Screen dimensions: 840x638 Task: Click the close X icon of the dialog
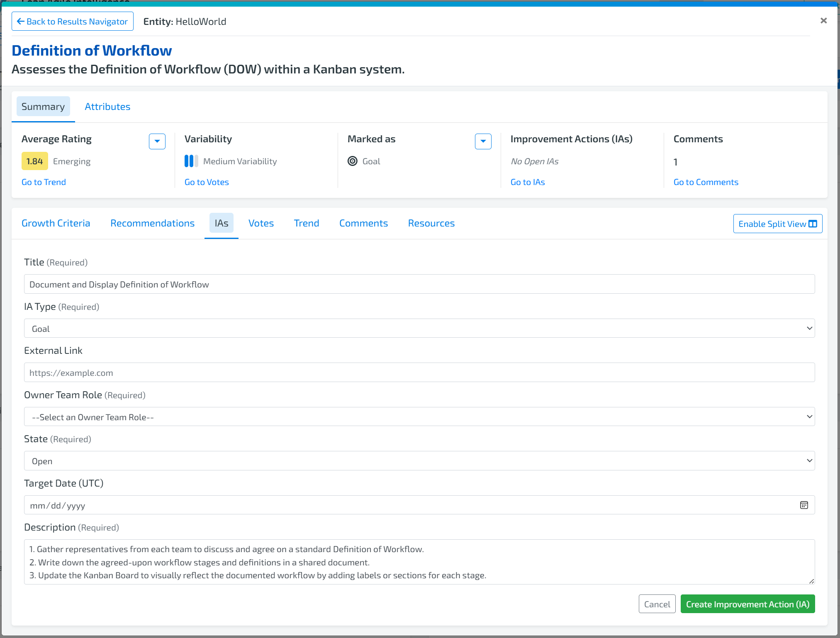[823, 21]
